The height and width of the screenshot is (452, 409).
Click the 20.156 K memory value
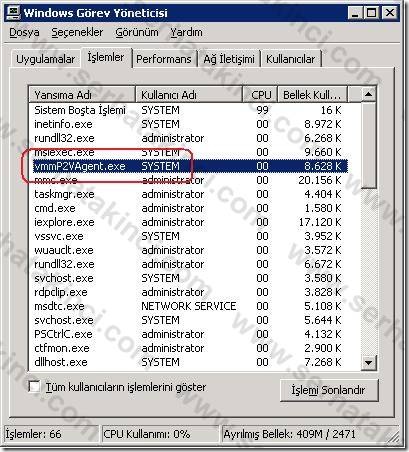pos(320,180)
